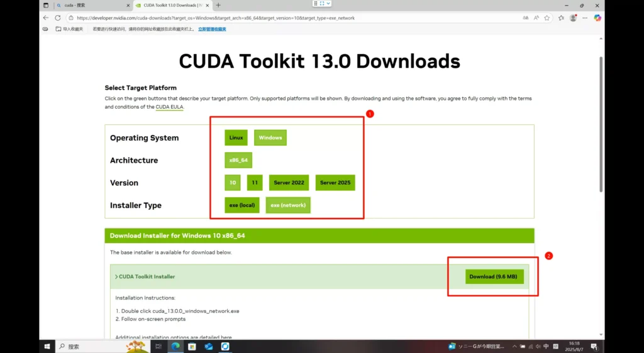This screenshot has height=353, width=644.
Task: Choose exe (local) installer type
Action: (x=242, y=205)
